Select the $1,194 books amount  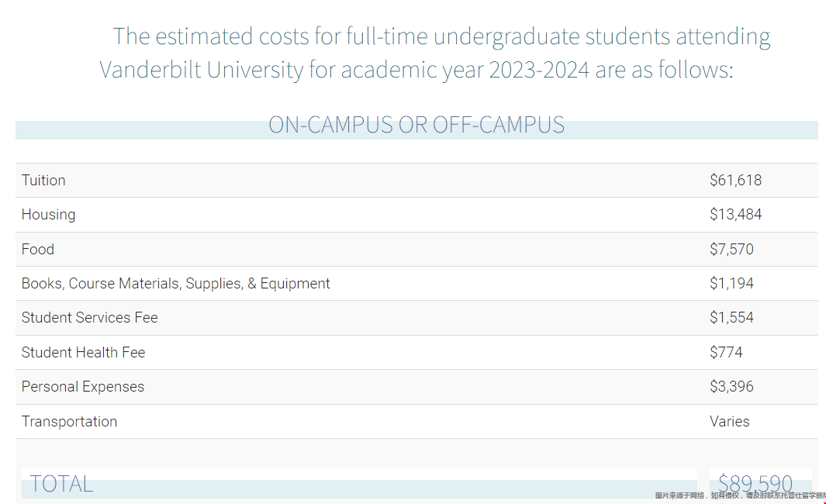click(x=731, y=283)
